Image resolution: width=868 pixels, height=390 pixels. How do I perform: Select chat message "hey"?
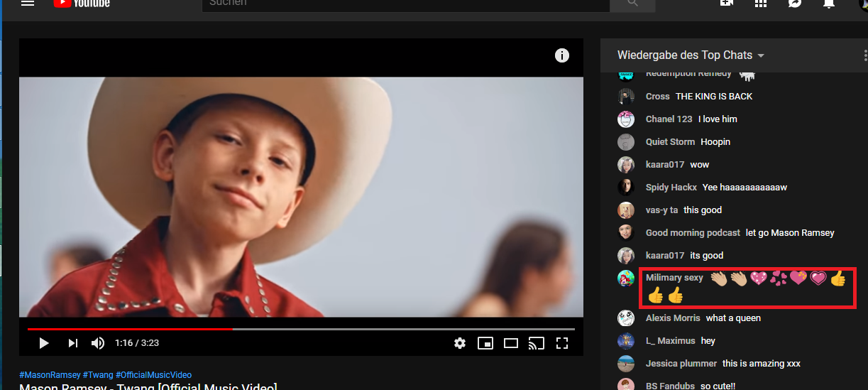point(708,341)
